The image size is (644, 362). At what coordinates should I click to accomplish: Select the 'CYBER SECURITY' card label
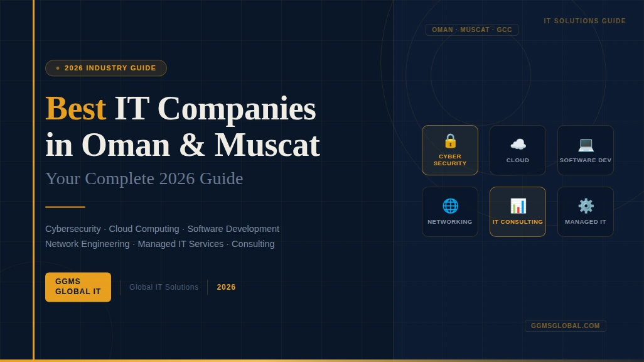(450, 160)
